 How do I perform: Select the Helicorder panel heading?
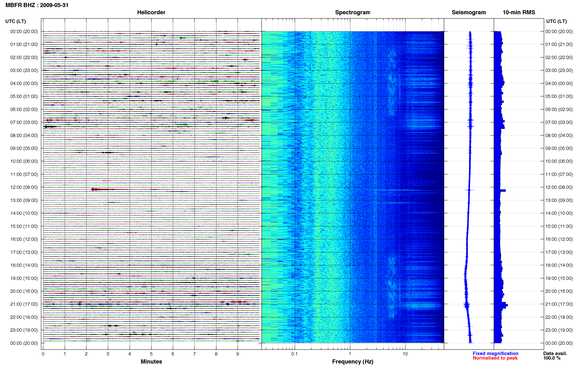coord(151,12)
